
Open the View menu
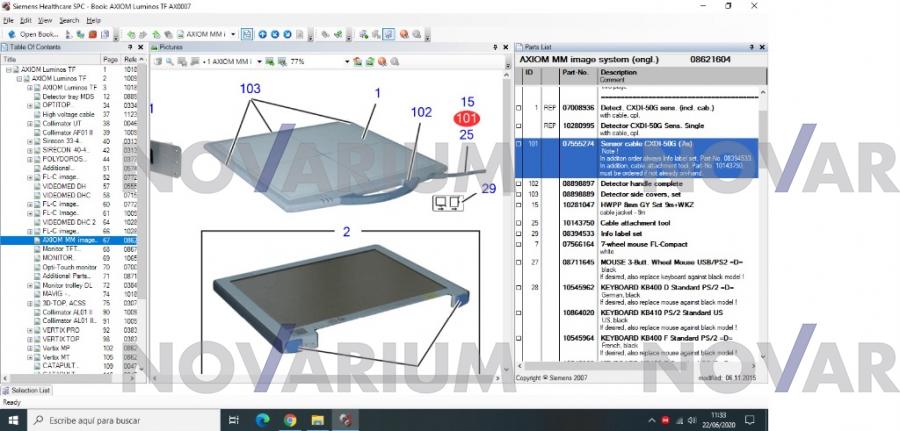tap(46, 20)
